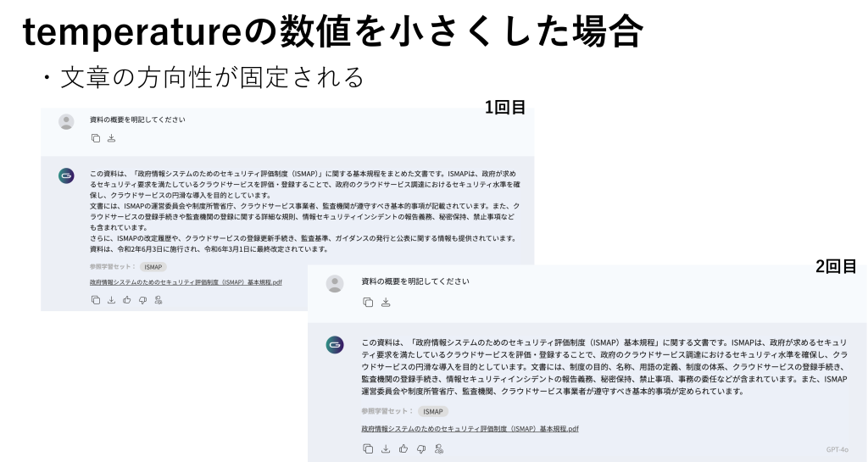Select the ISMAP tag in the 1回目 answer

pos(153,267)
